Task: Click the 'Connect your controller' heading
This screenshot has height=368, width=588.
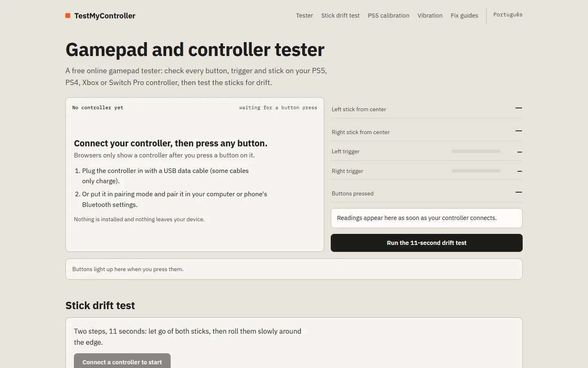Action: pos(171,143)
